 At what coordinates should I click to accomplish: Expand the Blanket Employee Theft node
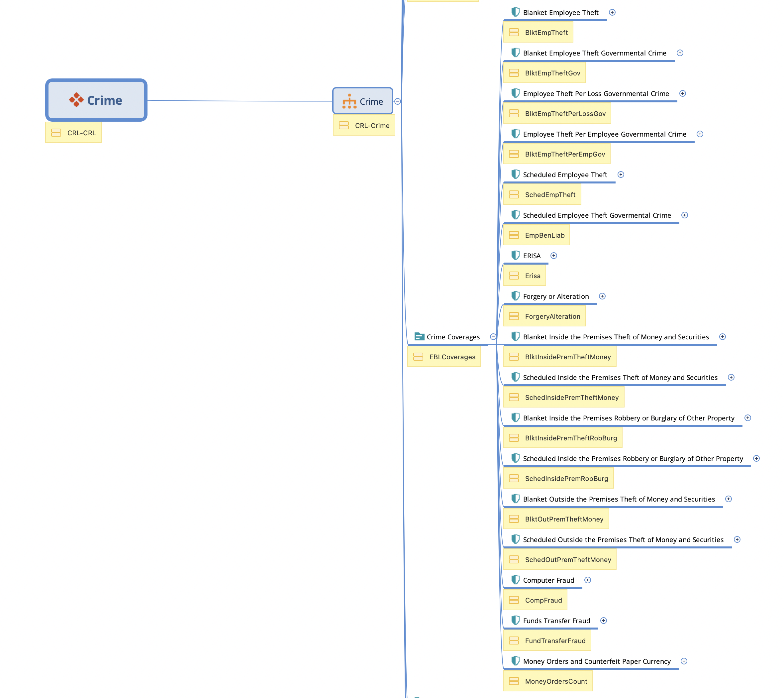pos(612,12)
